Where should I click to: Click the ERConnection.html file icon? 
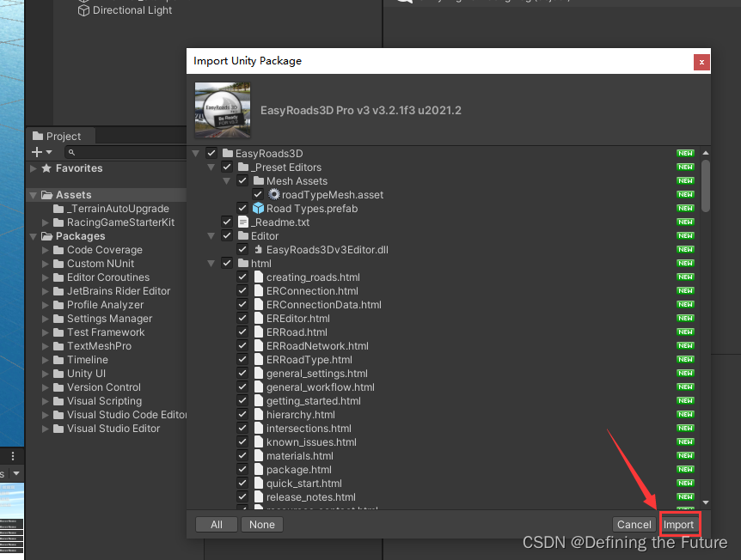pos(259,290)
